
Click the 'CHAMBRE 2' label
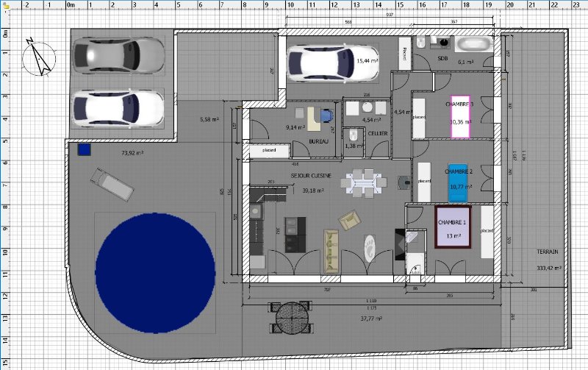tap(458, 172)
